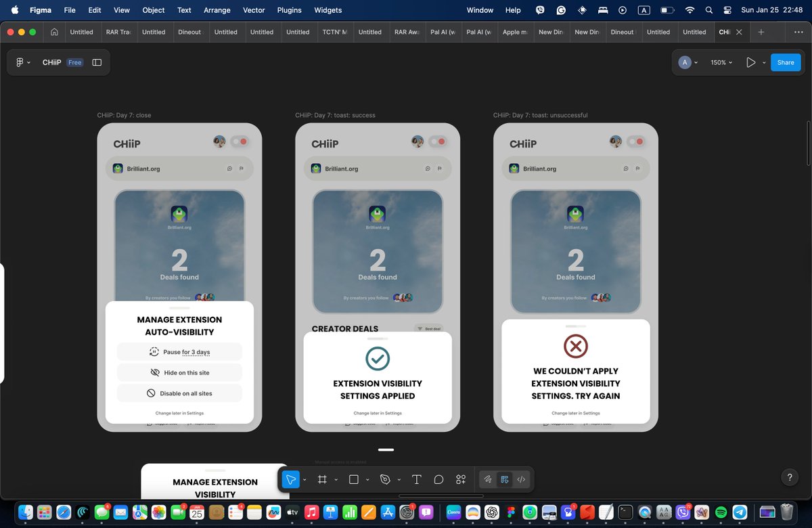812x528 pixels.
Task: Go to Figma home tab icon
Action: click(x=54, y=32)
